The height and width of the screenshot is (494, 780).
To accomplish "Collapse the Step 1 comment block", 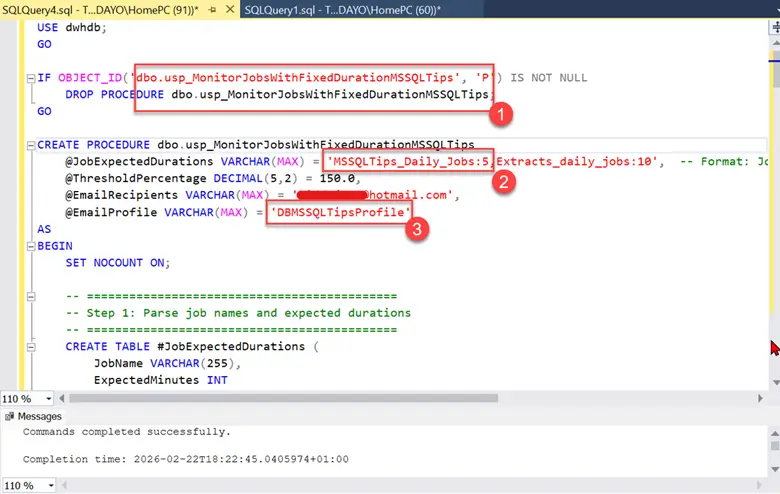I will pyautogui.click(x=31, y=296).
